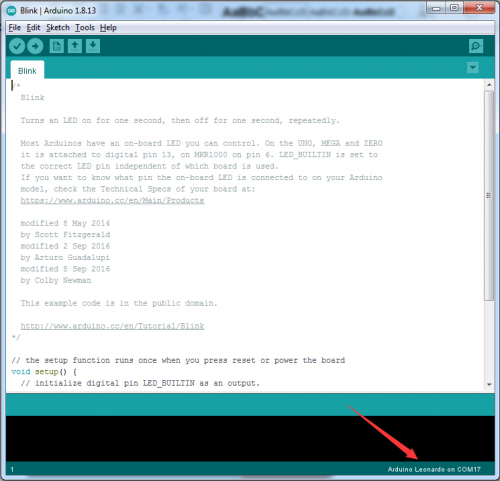Open the Serial Monitor magnifier icon

click(x=476, y=46)
